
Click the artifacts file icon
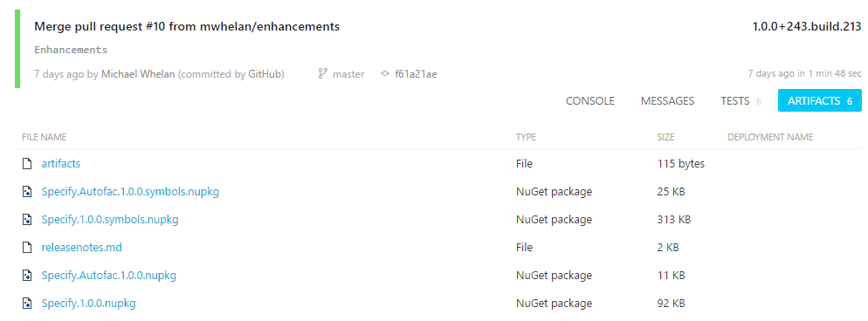click(26, 163)
